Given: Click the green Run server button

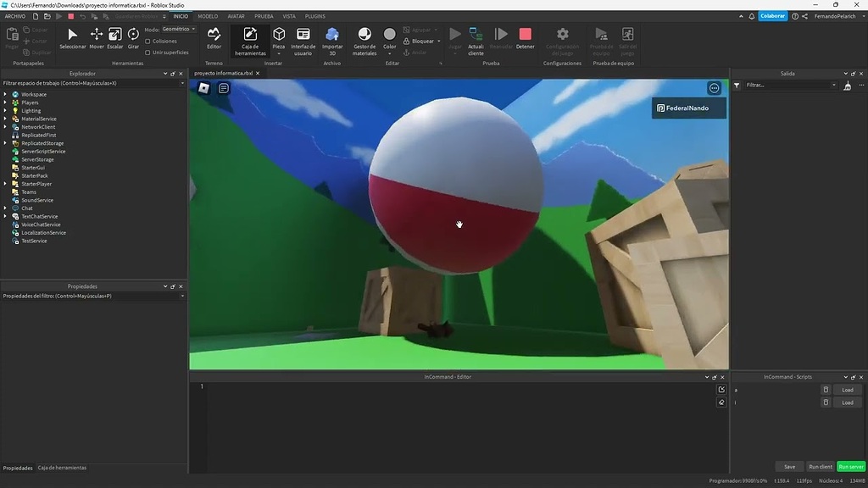Looking at the screenshot, I should (x=851, y=467).
